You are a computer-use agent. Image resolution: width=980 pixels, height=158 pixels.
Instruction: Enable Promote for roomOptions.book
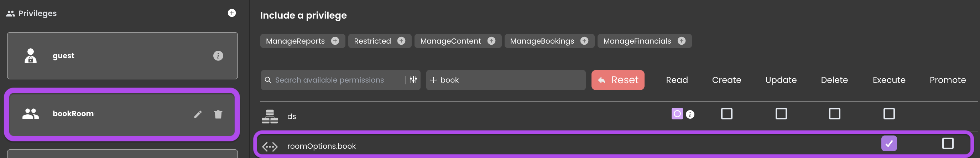tap(948, 143)
